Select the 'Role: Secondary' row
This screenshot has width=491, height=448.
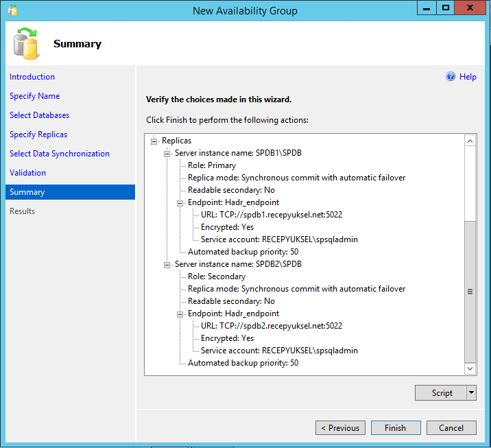point(217,276)
